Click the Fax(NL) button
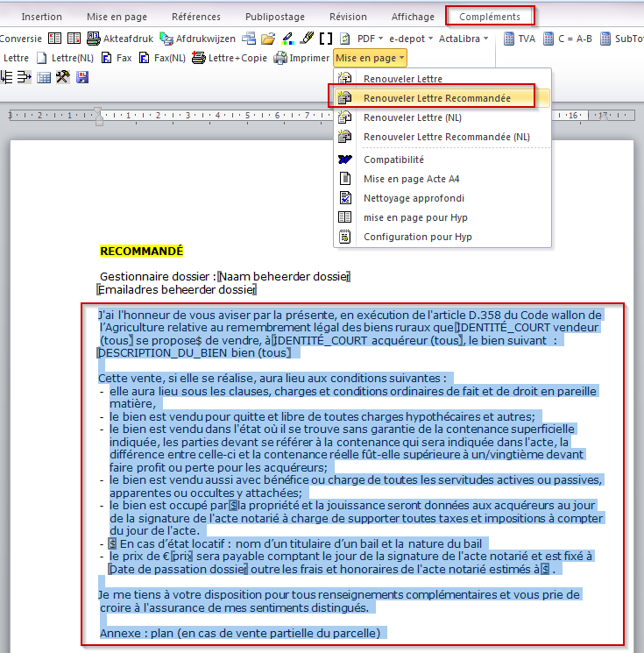The height and width of the screenshot is (653, 644). tap(162, 58)
